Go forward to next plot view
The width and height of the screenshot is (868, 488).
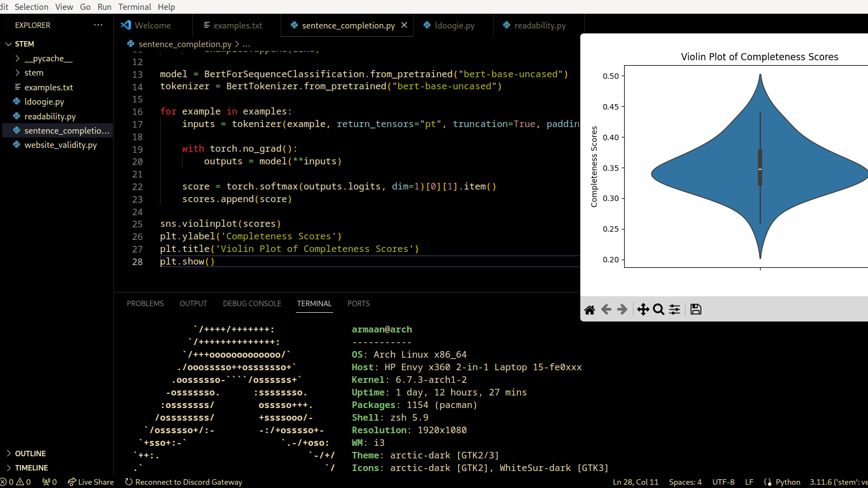622,309
